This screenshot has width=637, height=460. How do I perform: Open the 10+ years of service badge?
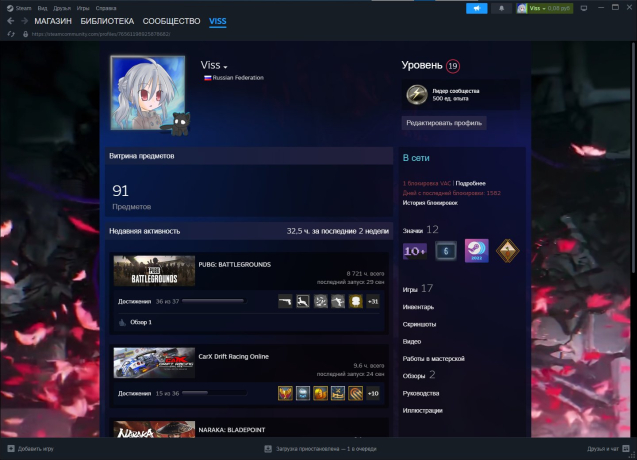pyautogui.click(x=414, y=250)
